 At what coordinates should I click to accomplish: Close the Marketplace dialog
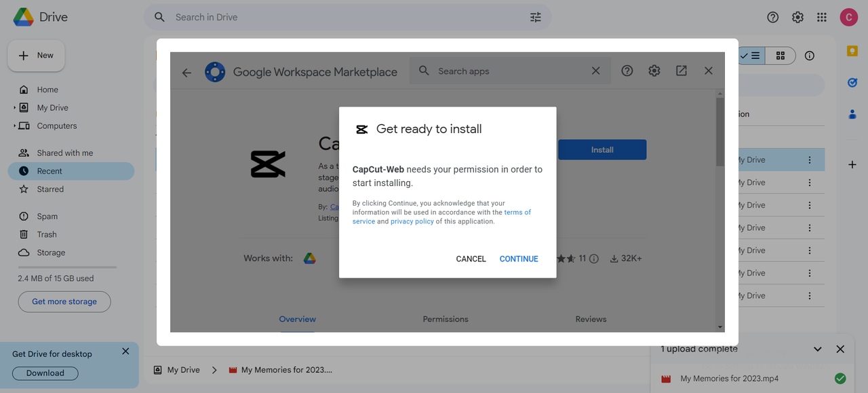(x=709, y=71)
